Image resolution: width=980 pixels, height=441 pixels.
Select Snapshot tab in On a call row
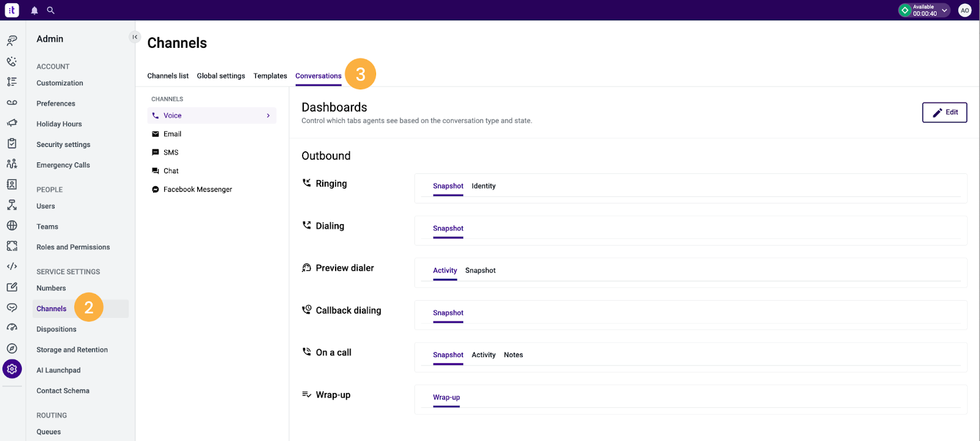click(x=448, y=355)
